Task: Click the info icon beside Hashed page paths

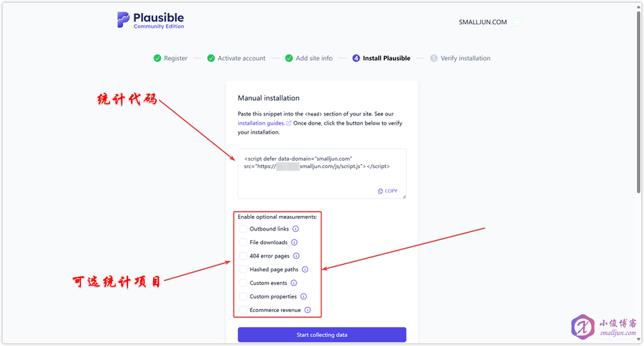Action: click(x=305, y=269)
